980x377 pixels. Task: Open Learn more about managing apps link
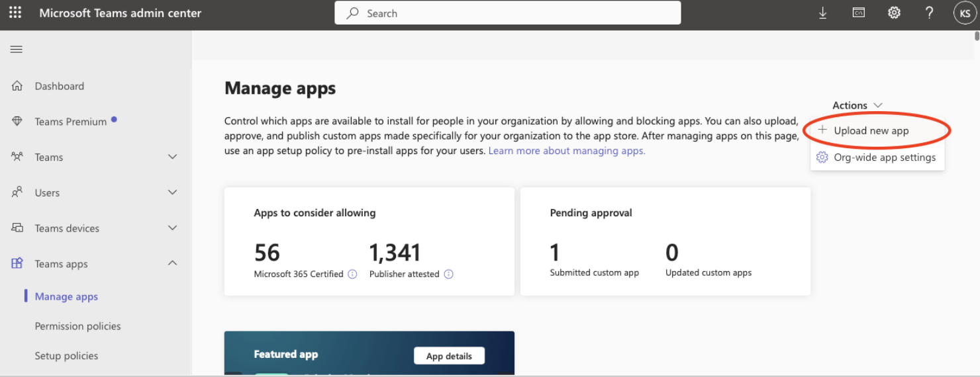tap(567, 151)
